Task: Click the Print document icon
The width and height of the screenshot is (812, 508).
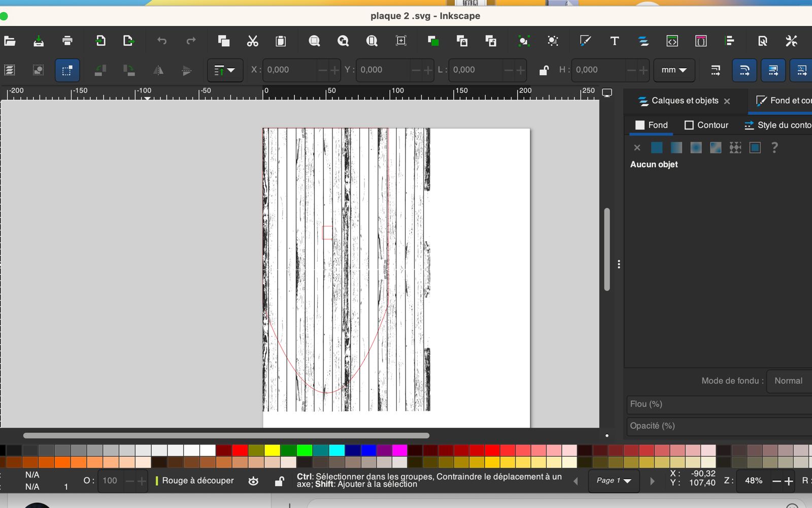Action: point(67,41)
